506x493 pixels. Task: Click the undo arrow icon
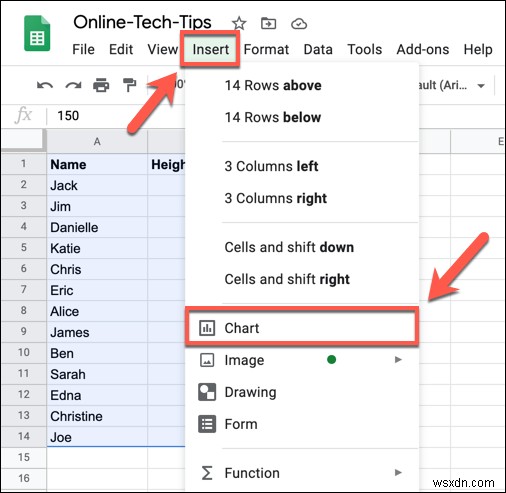coord(45,85)
